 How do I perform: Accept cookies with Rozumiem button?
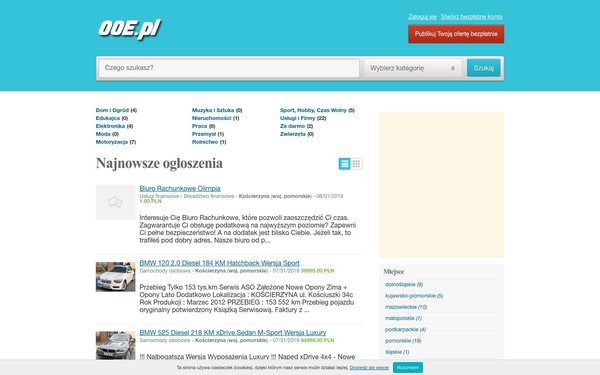tap(408, 367)
